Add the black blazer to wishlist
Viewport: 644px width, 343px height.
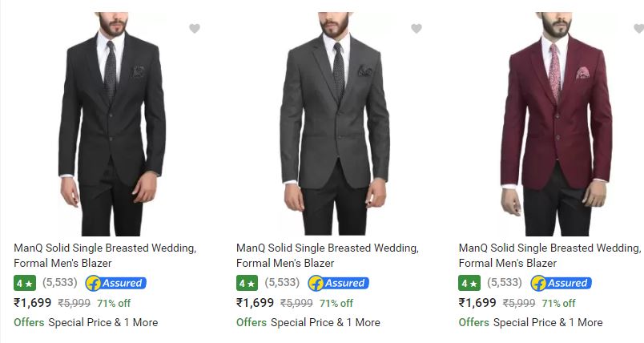point(194,29)
